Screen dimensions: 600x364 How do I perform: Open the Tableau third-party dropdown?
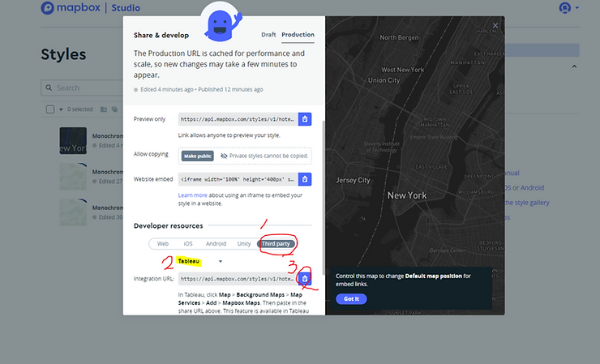pos(199,261)
